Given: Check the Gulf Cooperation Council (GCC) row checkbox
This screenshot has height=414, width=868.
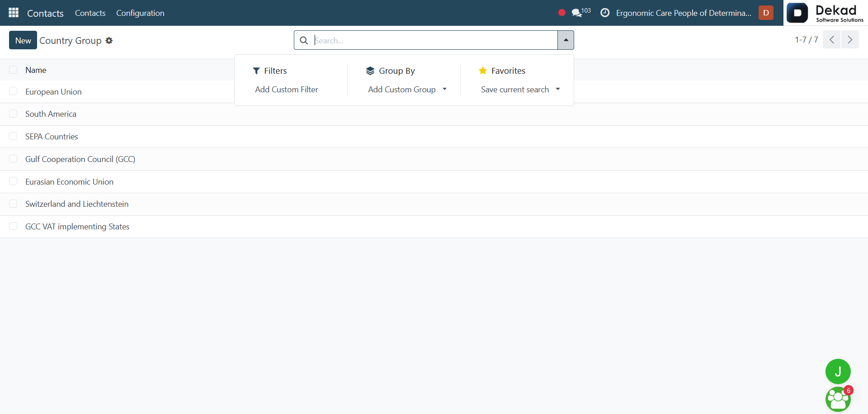Looking at the screenshot, I should (x=13, y=159).
